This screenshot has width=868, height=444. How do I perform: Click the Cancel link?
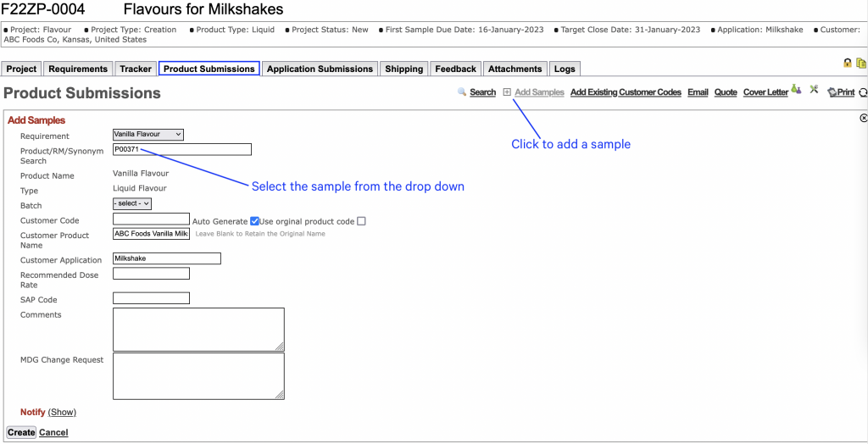coord(53,432)
